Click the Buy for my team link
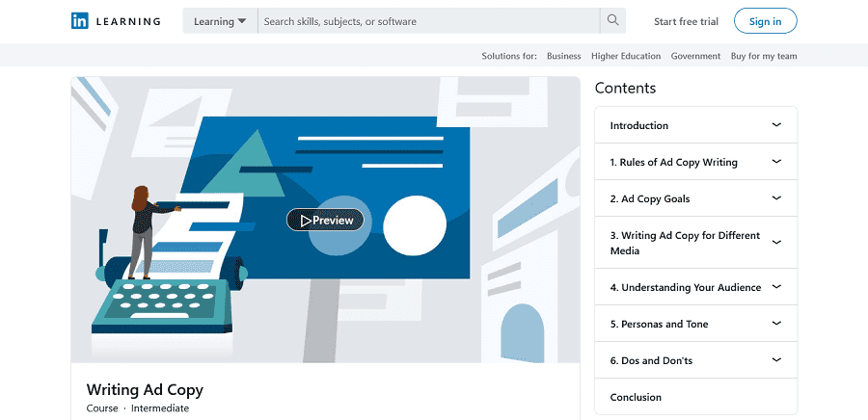The image size is (868, 420). click(764, 56)
